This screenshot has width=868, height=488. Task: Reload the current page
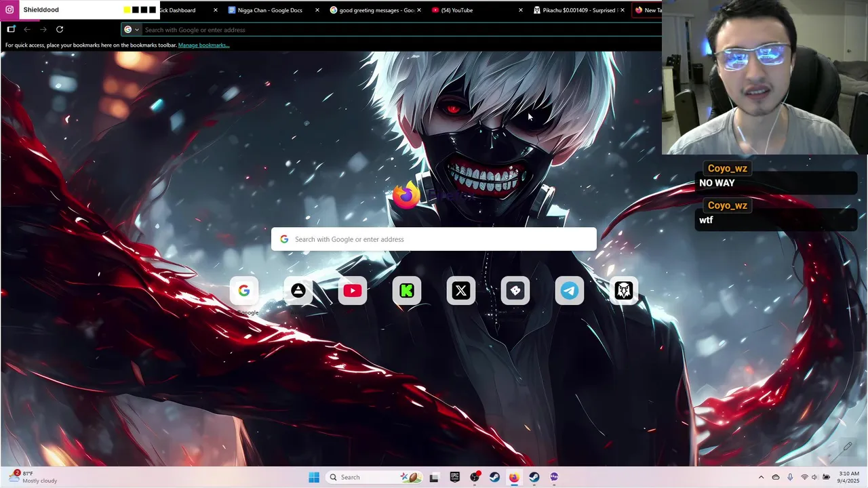point(60,29)
